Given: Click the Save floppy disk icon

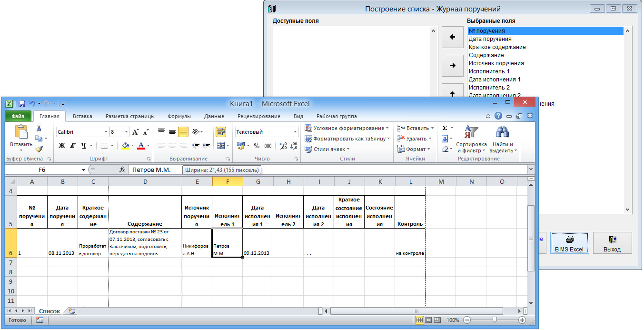Looking at the screenshot, I should point(22,103).
